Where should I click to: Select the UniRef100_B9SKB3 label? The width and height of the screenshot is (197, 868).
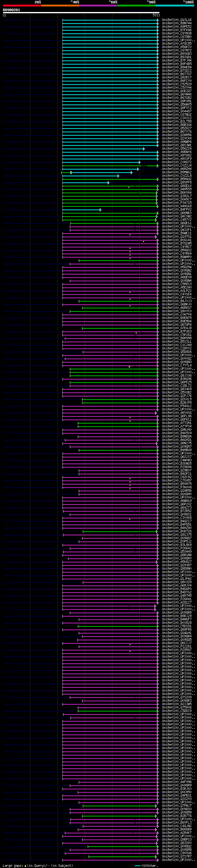(177, 54)
